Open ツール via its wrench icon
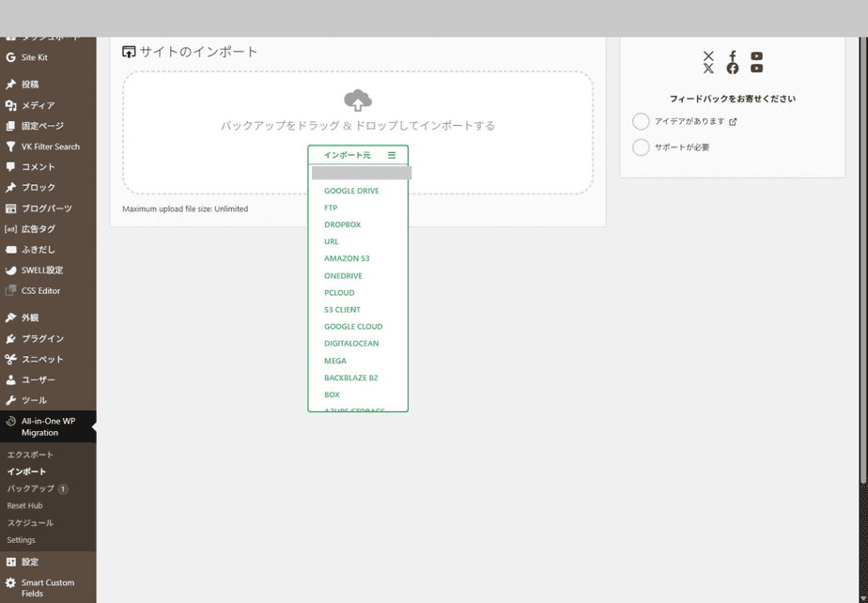 [10, 400]
